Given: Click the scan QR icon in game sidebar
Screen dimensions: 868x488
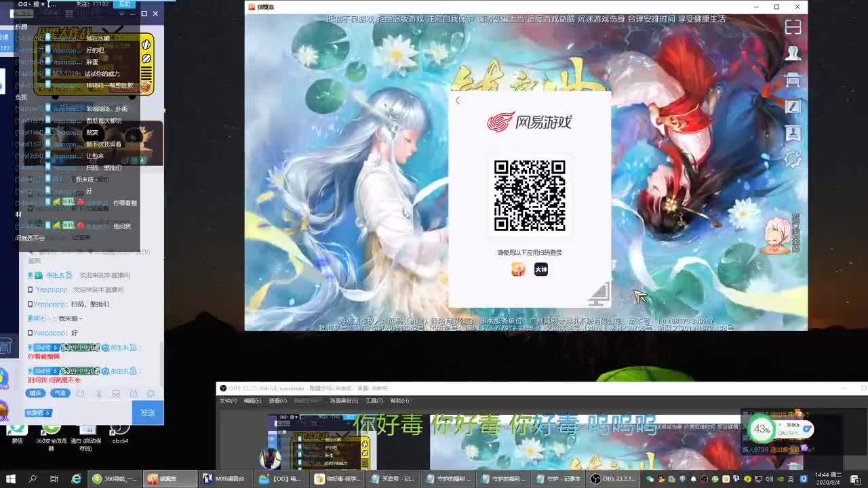Looking at the screenshot, I should tap(793, 27).
